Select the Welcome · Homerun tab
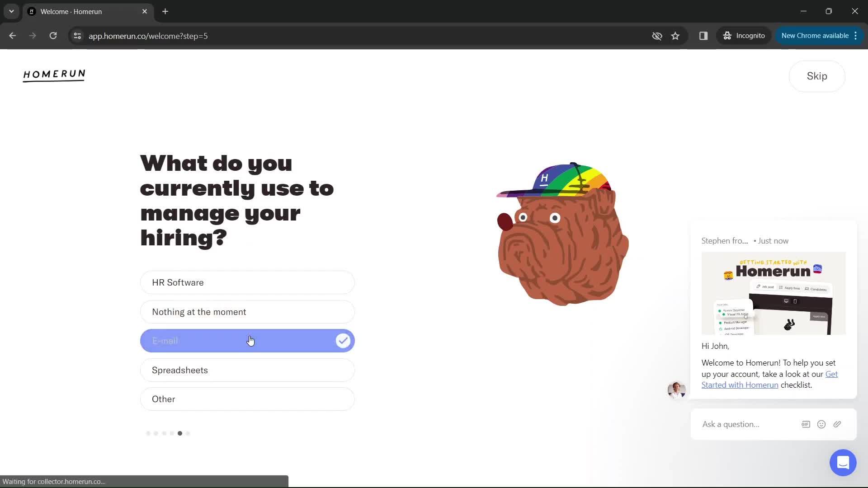 pyautogui.click(x=88, y=11)
